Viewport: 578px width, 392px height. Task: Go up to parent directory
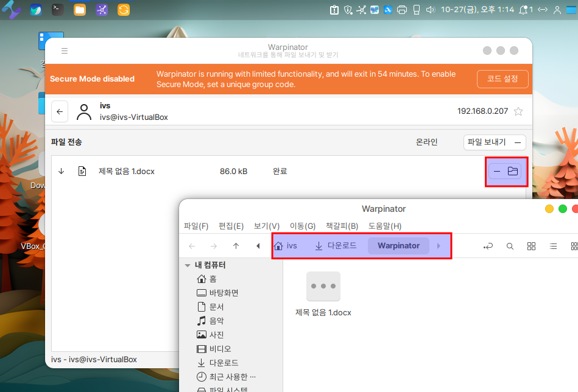236,246
